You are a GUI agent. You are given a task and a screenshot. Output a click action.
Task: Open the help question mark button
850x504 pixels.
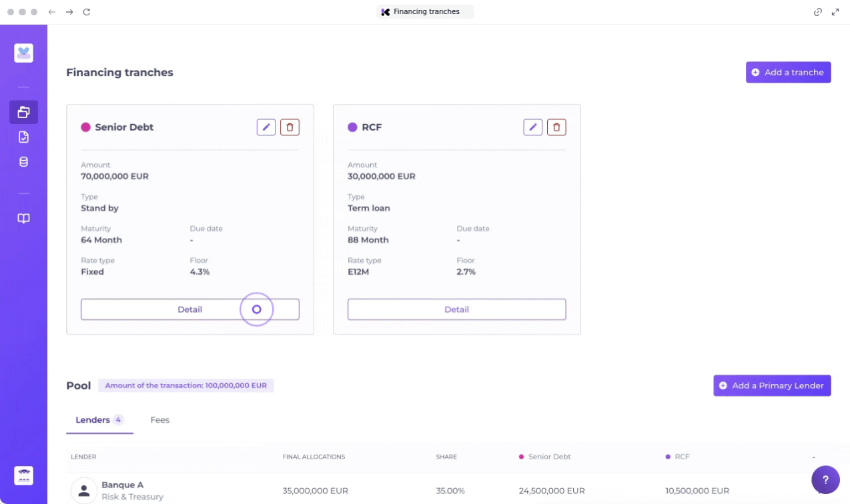[825, 480]
